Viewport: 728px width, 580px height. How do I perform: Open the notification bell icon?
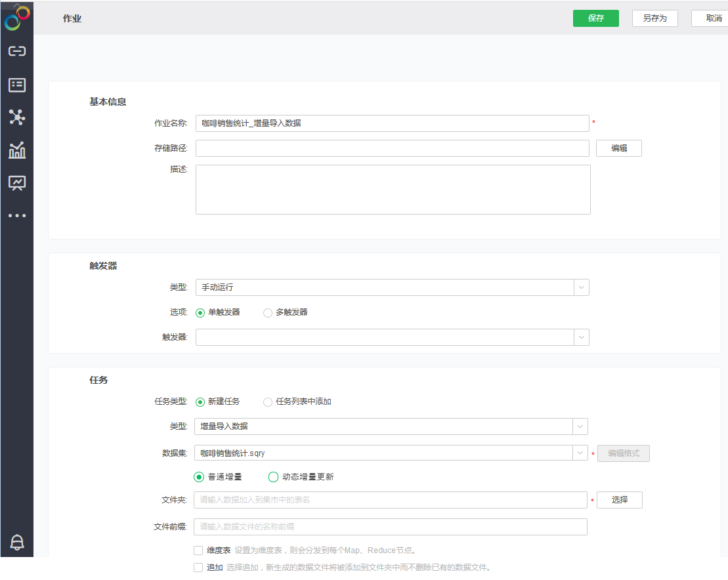pos(17,541)
